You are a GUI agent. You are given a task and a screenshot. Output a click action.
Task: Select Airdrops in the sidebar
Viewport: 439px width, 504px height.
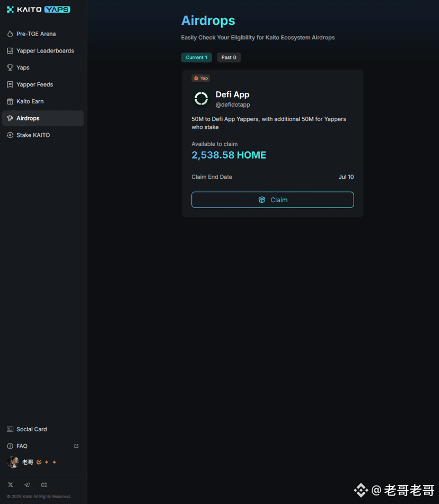point(43,118)
